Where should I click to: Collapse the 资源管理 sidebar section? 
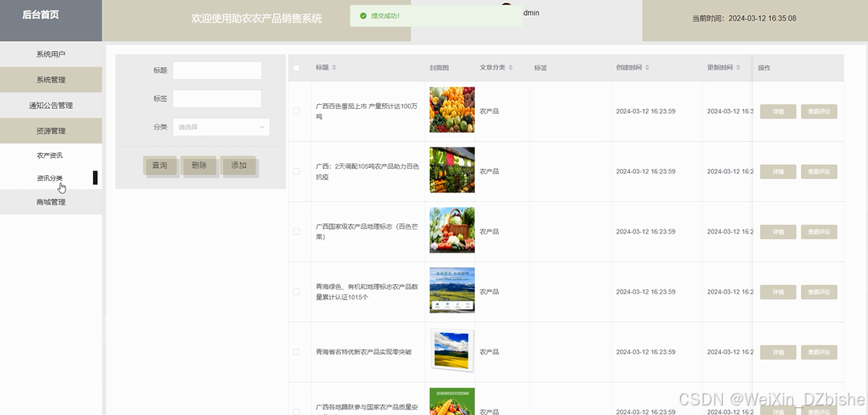pos(51,131)
